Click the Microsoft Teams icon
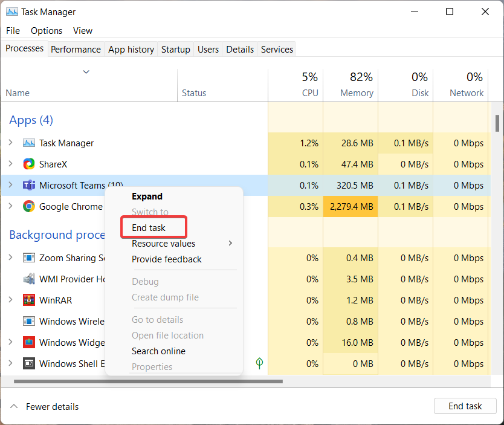This screenshot has width=504, height=425. click(29, 185)
